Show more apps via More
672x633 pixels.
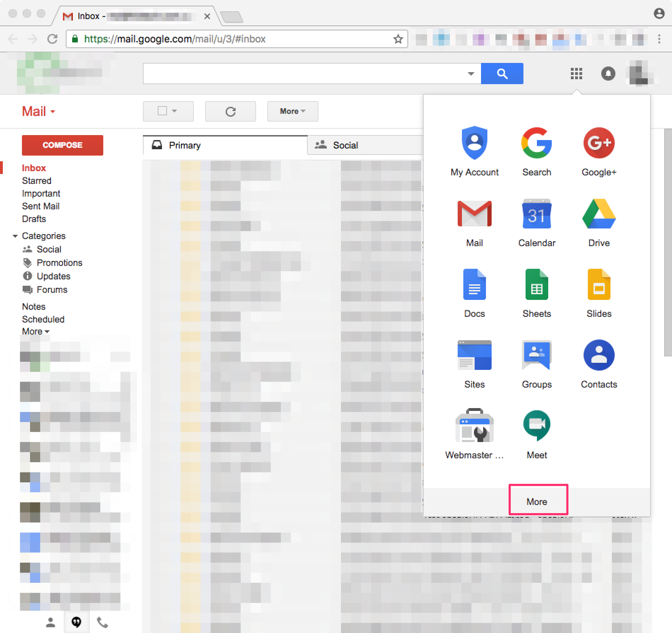(x=537, y=501)
